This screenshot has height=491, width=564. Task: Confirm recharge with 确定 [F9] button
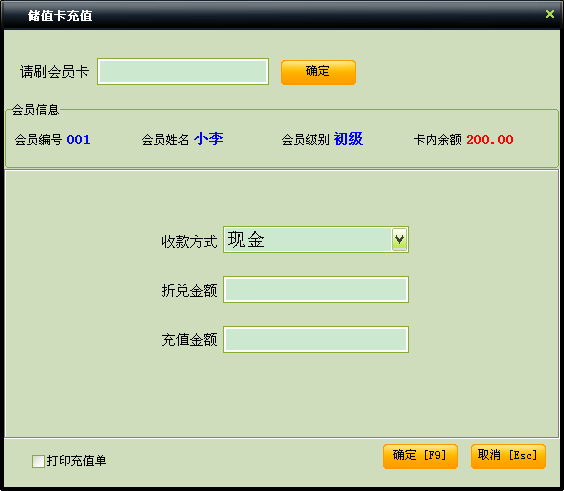point(420,456)
